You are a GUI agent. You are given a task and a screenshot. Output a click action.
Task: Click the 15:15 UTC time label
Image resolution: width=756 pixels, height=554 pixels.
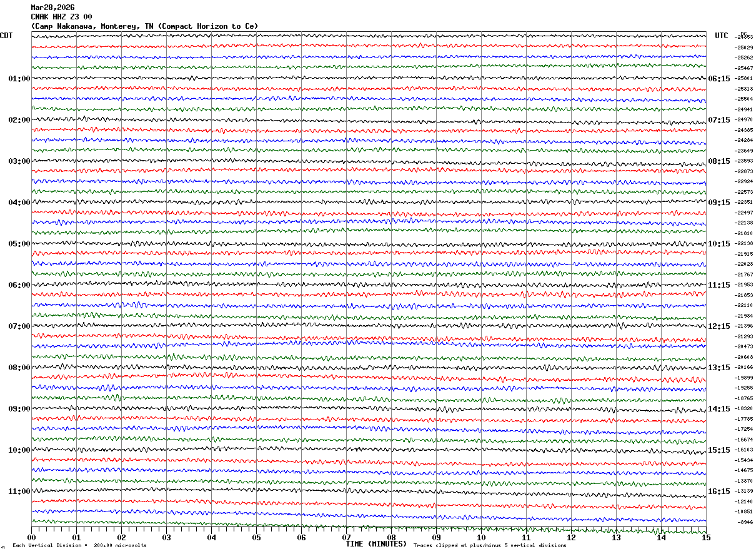point(719,450)
